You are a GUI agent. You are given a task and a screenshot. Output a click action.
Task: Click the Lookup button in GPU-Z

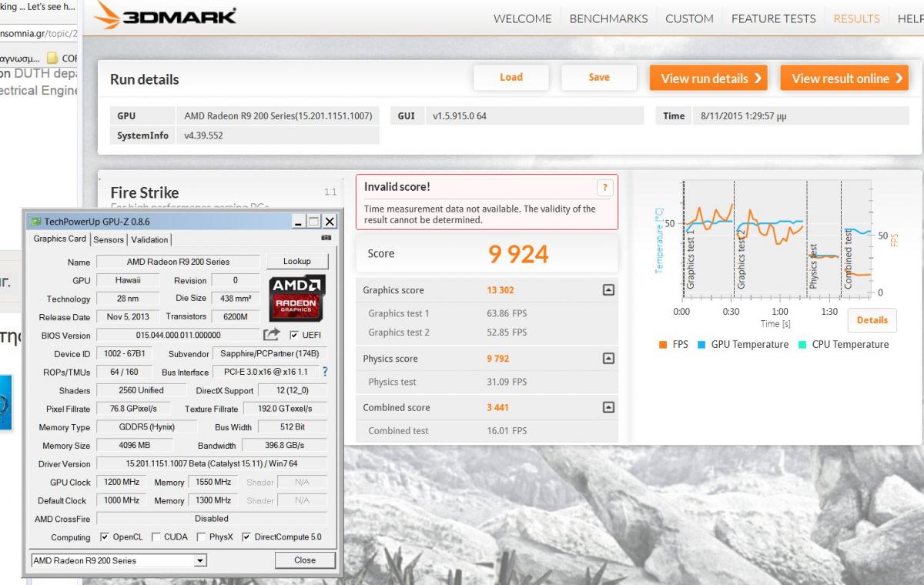click(296, 262)
